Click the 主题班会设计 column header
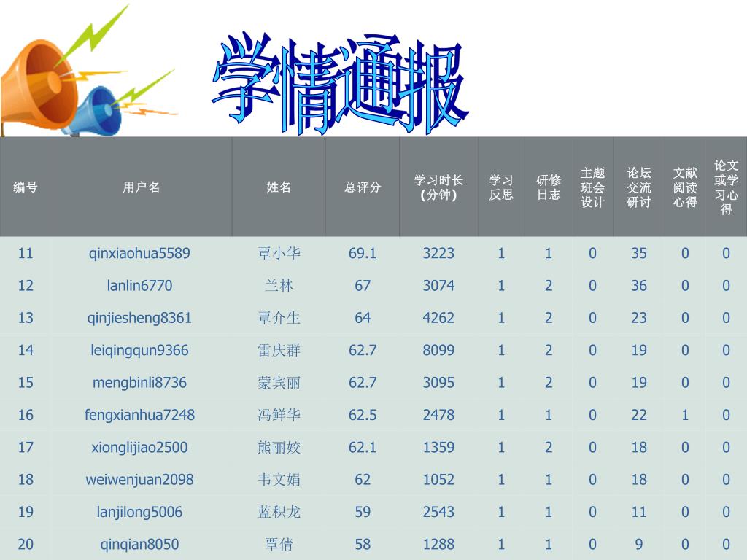This screenshot has height=560, width=747. tap(592, 187)
